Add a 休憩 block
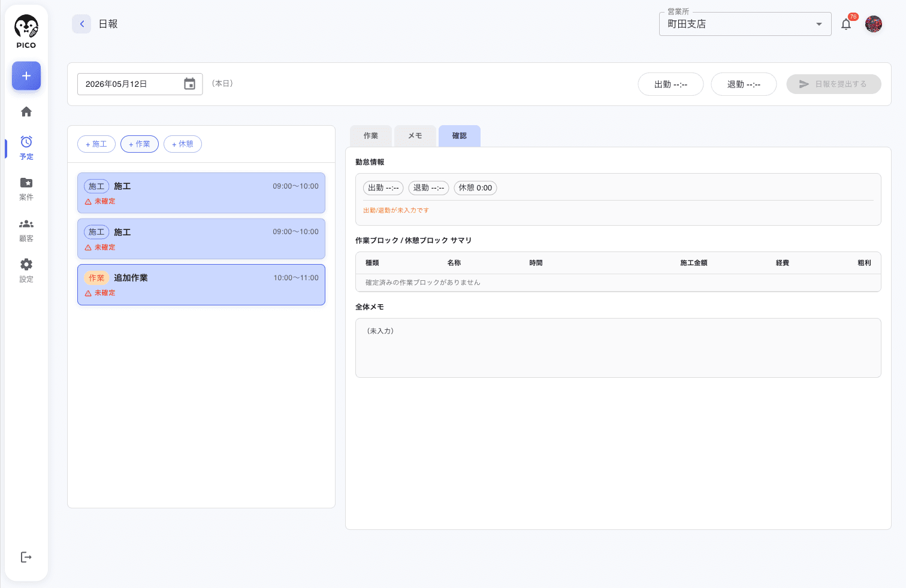Image resolution: width=906 pixels, height=588 pixels. pos(183,144)
